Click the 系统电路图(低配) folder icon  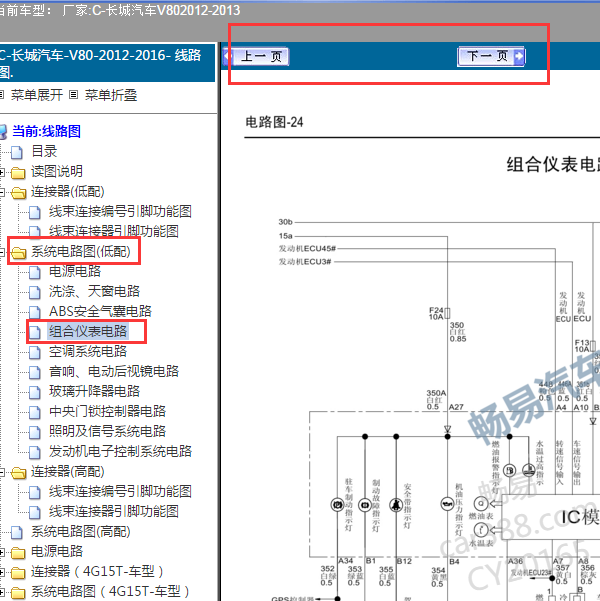coord(18,253)
